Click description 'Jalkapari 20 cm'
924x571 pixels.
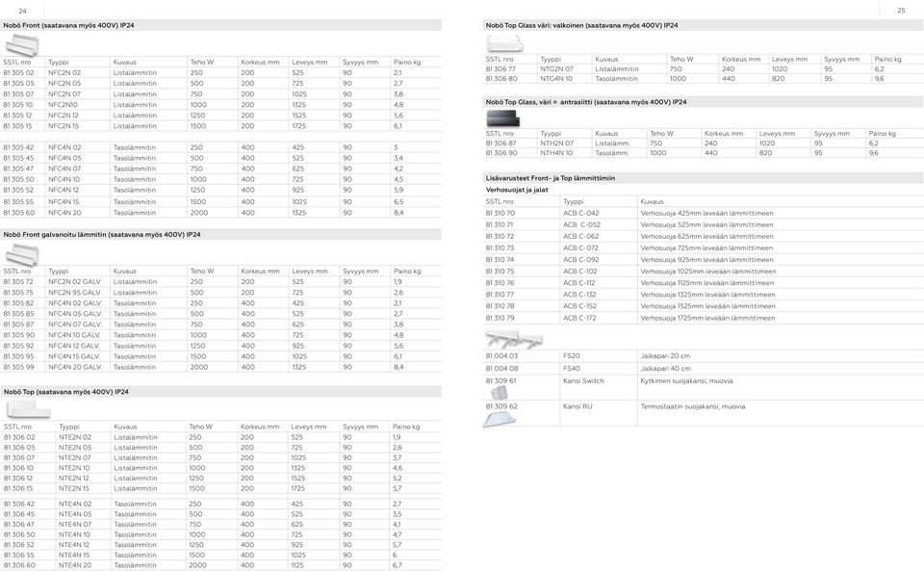tap(665, 356)
